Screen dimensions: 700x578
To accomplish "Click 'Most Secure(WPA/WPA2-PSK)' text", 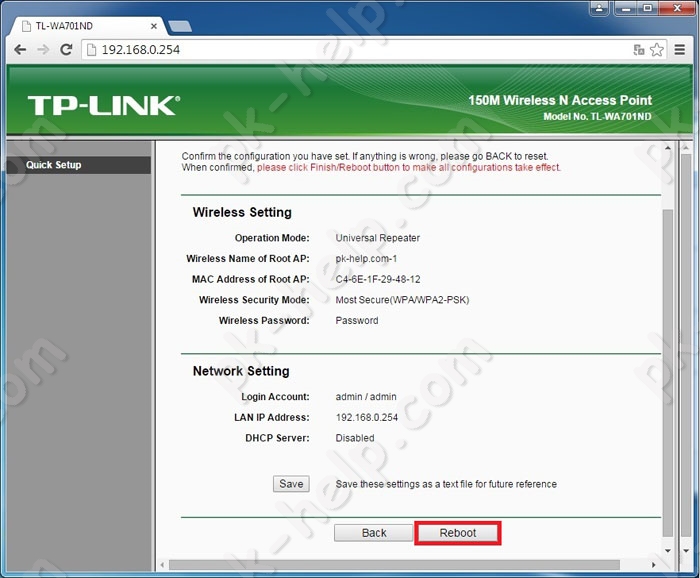I will click(402, 300).
